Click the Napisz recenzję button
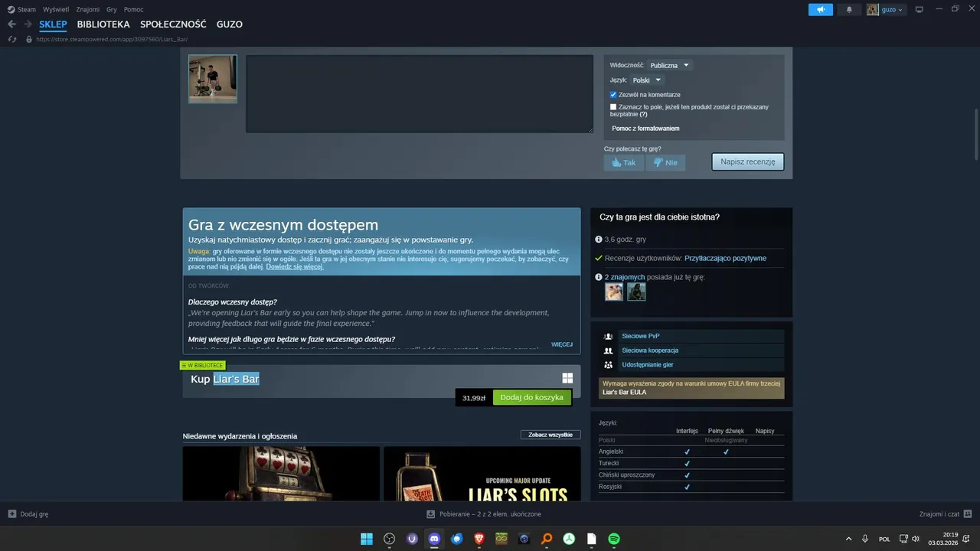980x551 pixels. [747, 161]
